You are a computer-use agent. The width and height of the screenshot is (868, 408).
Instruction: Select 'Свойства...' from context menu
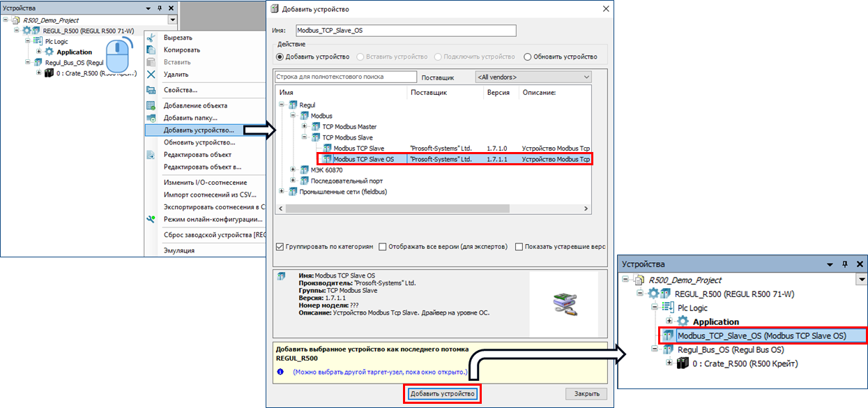[181, 90]
